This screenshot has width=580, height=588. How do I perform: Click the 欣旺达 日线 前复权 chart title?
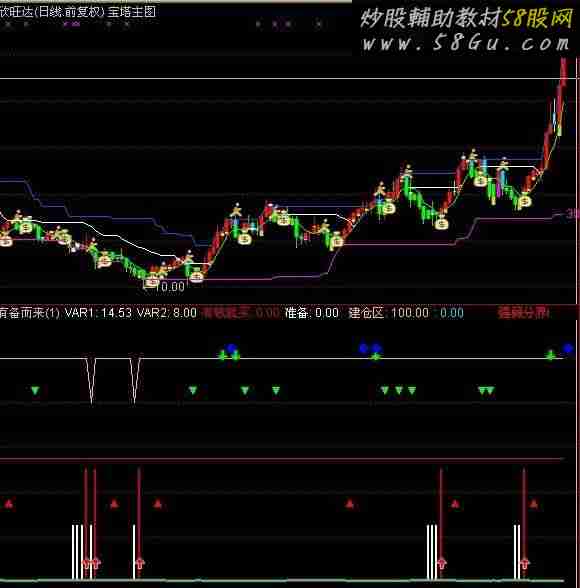click(x=52, y=12)
